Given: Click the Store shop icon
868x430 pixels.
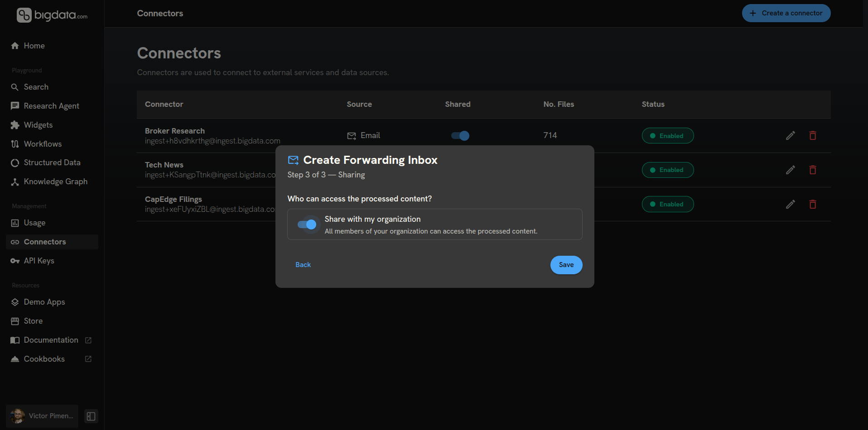Looking at the screenshot, I should point(15,321).
